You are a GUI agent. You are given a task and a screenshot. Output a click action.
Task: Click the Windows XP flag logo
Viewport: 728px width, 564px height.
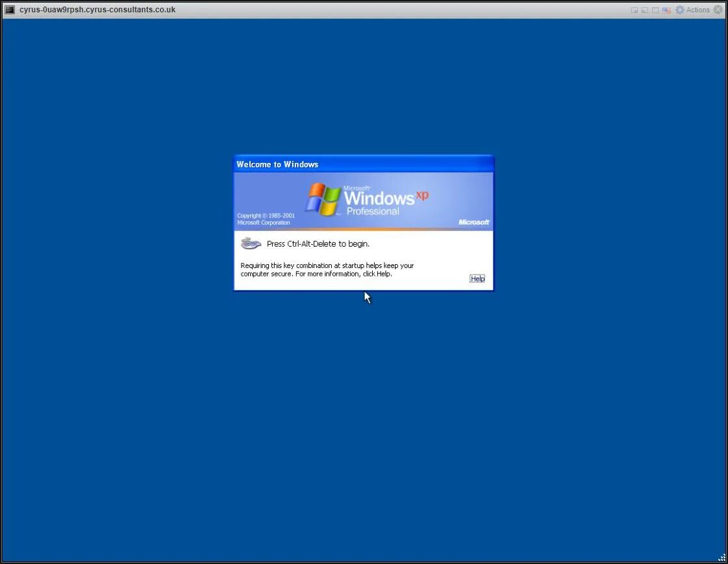pyautogui.click(x=323, y=199)
